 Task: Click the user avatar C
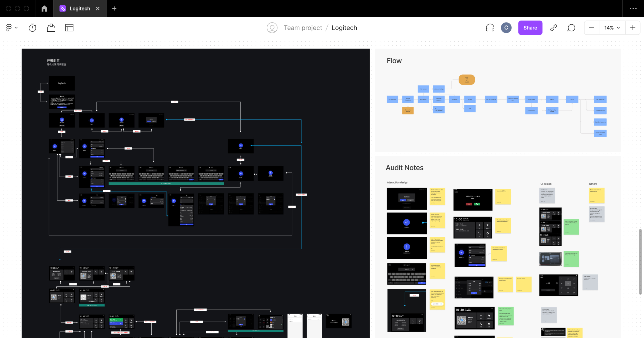click(x=506, y=28)
